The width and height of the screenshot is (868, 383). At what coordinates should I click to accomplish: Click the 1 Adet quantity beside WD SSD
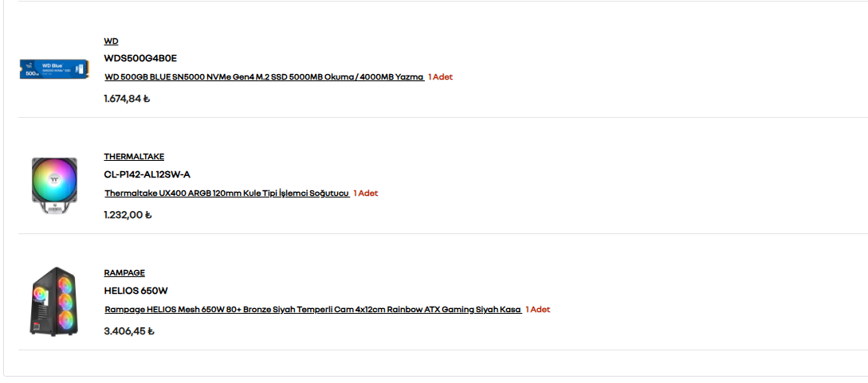[441, 76]
